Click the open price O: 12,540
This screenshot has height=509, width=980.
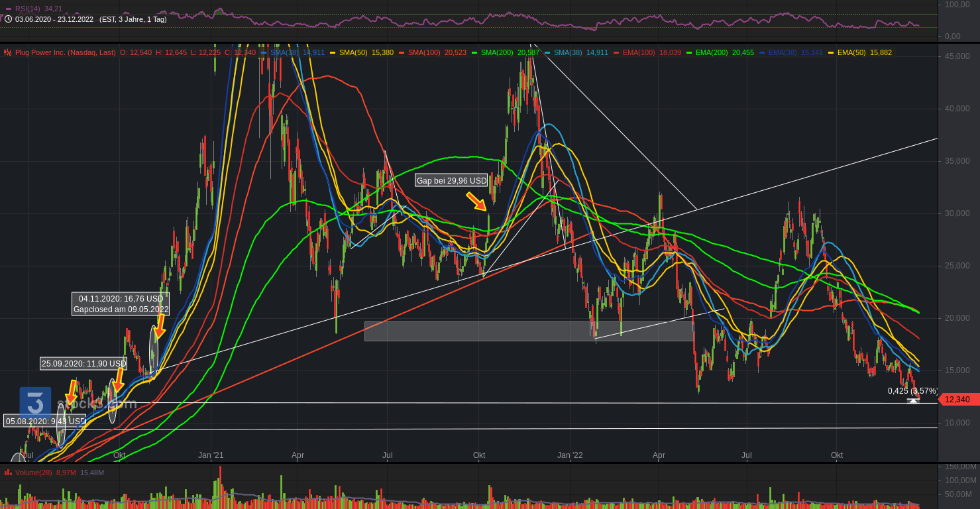coord(136,52)
